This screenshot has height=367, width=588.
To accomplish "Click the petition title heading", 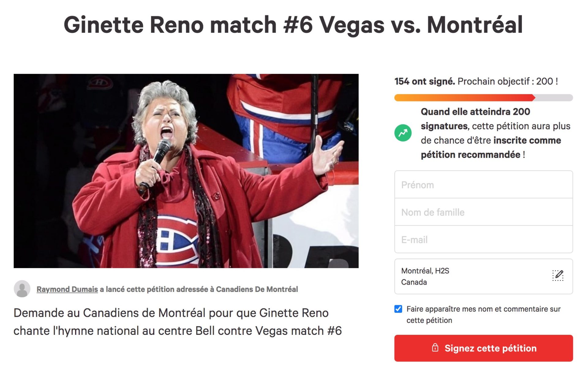I will [x=293, y=25].
